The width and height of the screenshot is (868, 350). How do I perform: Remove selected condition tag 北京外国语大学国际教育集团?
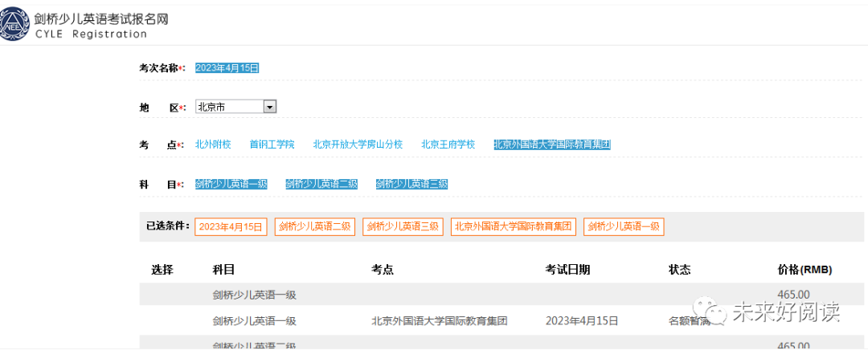click(513, 226)
